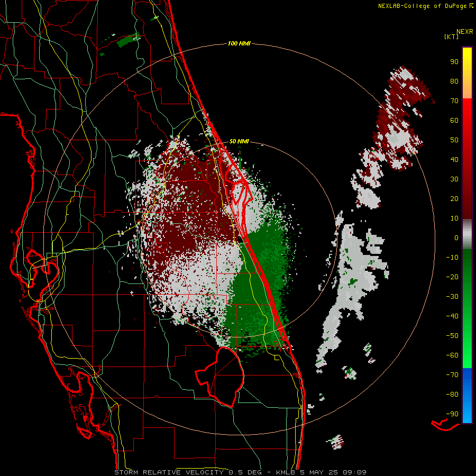Click the "100 NMI" range ring label
This screenshot has height=476, width=476.
pyautogui.click(x=239, y=44)
